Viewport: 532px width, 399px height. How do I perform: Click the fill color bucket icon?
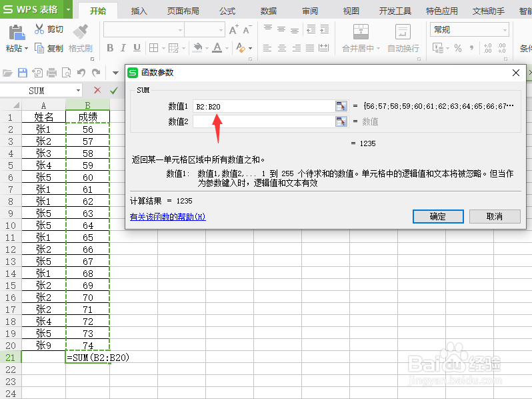(x=197, y=48)
